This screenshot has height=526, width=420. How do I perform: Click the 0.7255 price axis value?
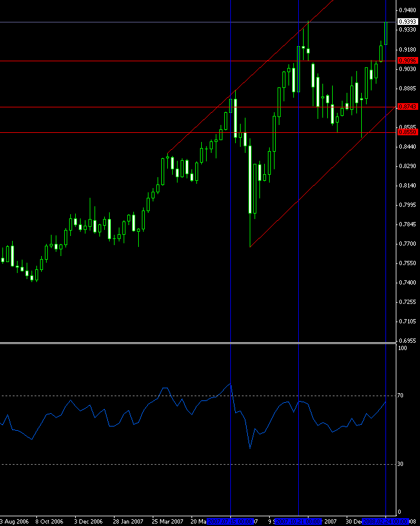click(407, 302)
